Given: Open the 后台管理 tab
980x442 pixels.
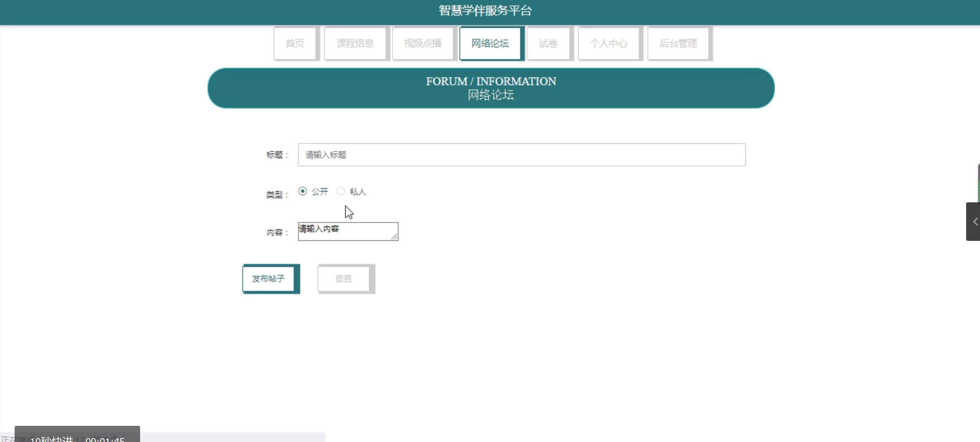Looking at the screenshot, I should tap(678, 43).
